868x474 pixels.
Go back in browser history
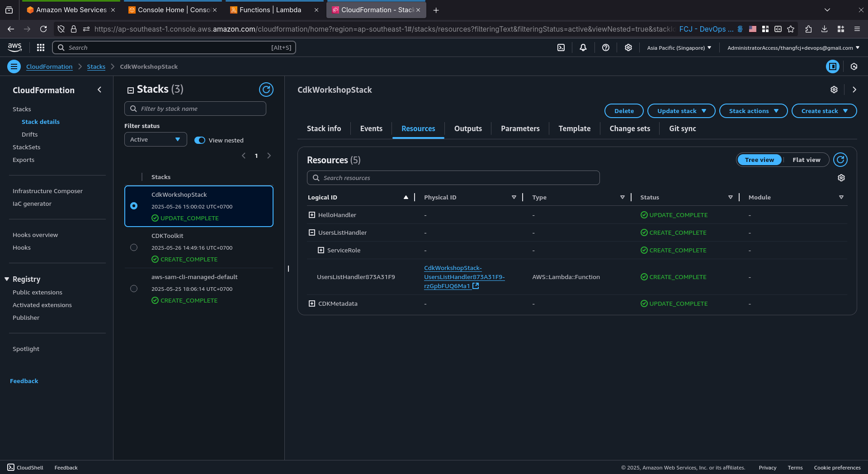coord(11,29)
